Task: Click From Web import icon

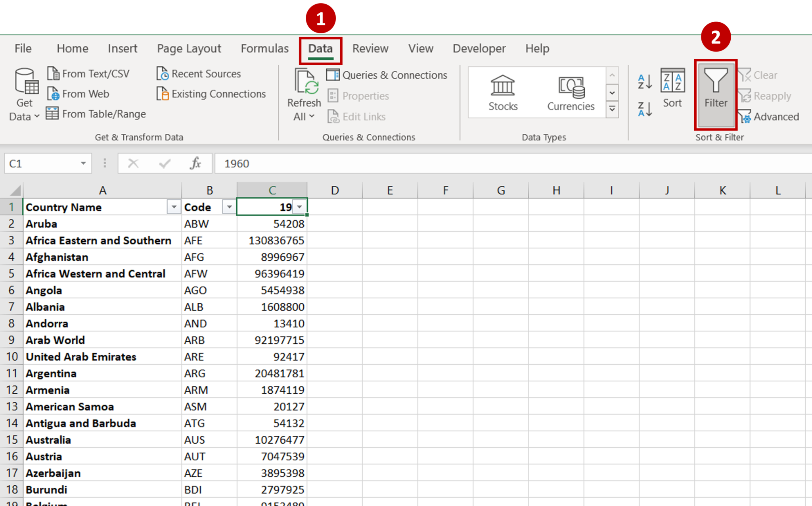Action: [x=53, y=94]
